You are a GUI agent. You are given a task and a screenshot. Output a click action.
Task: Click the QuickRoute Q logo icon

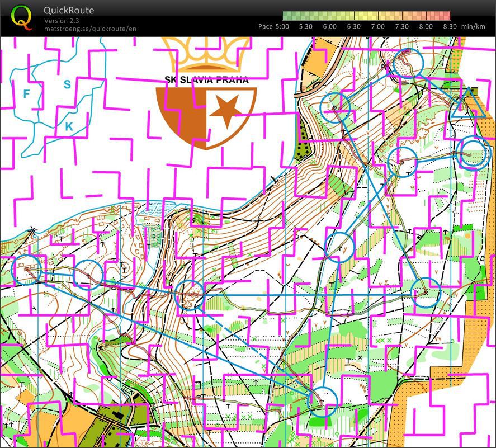coord(21,17)
